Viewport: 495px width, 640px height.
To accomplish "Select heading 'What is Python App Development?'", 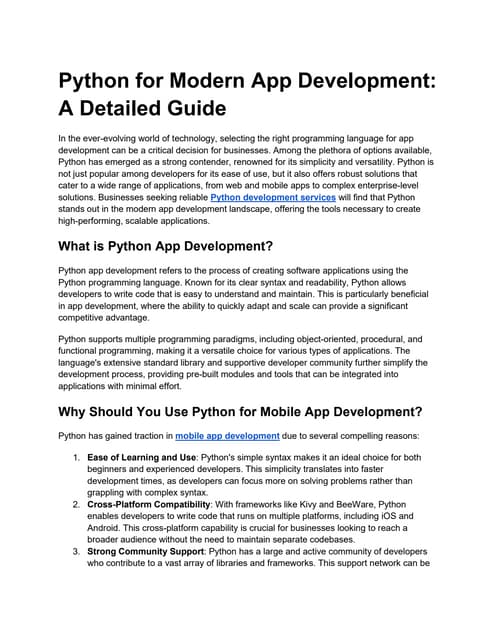I will 165,246.
